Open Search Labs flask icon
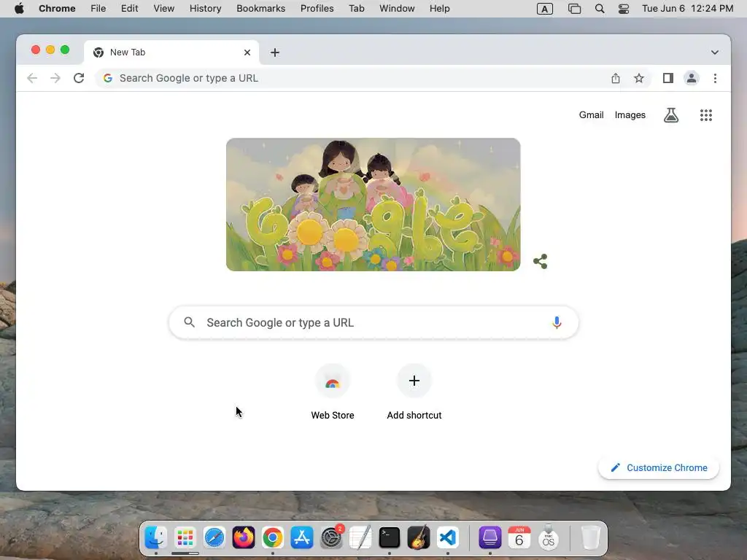The height and width of the screenshot is (560, 747). click(671, 114)
